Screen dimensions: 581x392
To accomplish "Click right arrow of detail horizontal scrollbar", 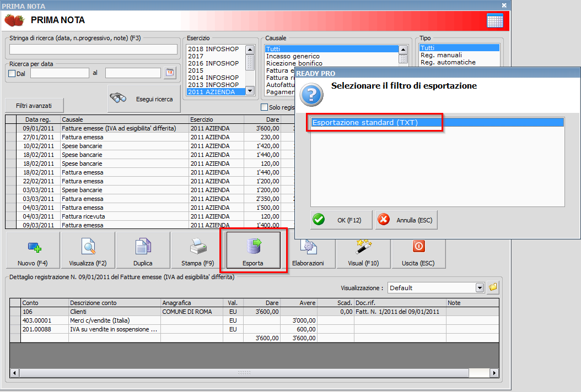I will [494, 373].
